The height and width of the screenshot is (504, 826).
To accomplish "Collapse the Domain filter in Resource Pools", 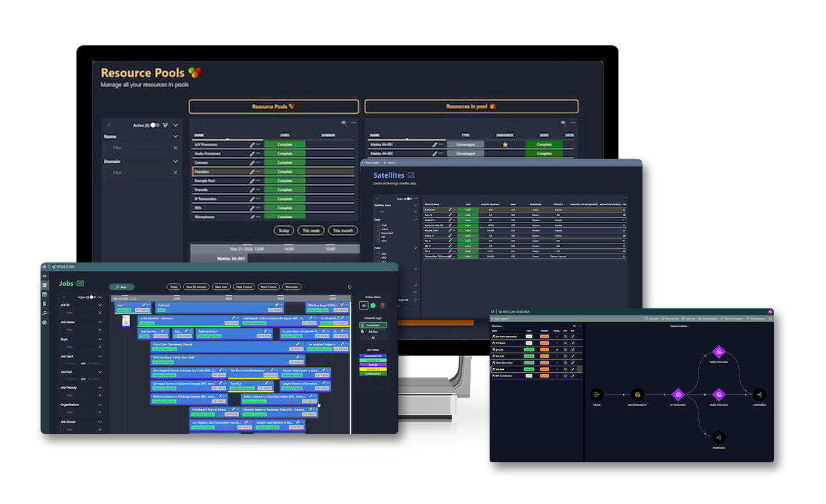I will pyautogui.click(x=175, y=161).
